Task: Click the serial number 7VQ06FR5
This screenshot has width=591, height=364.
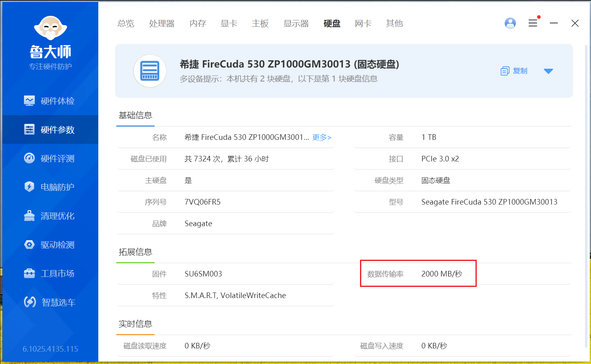Action: click(x=203, y=202)
